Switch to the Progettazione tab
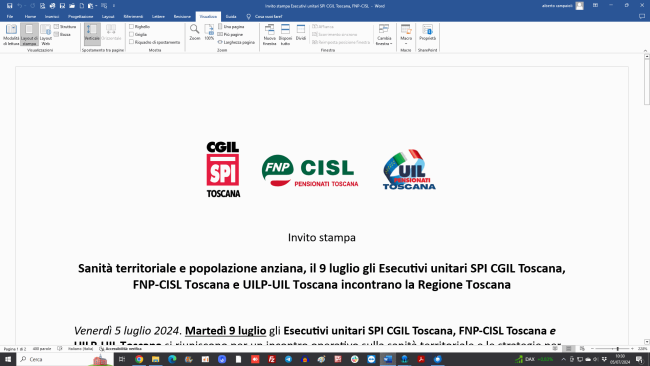This screenshot has height=366, width=650. click(80, 17)
